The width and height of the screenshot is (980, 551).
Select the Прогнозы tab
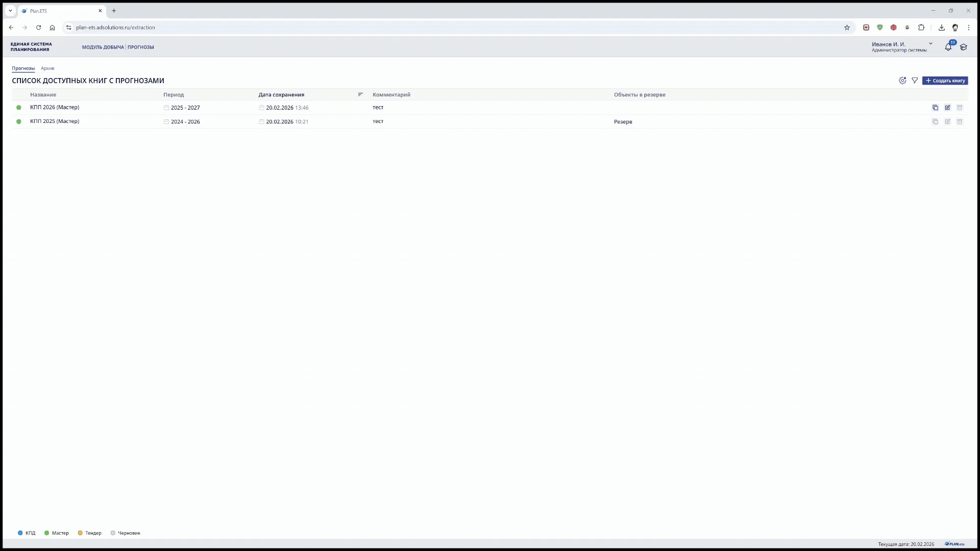click(x=23, y=68)
